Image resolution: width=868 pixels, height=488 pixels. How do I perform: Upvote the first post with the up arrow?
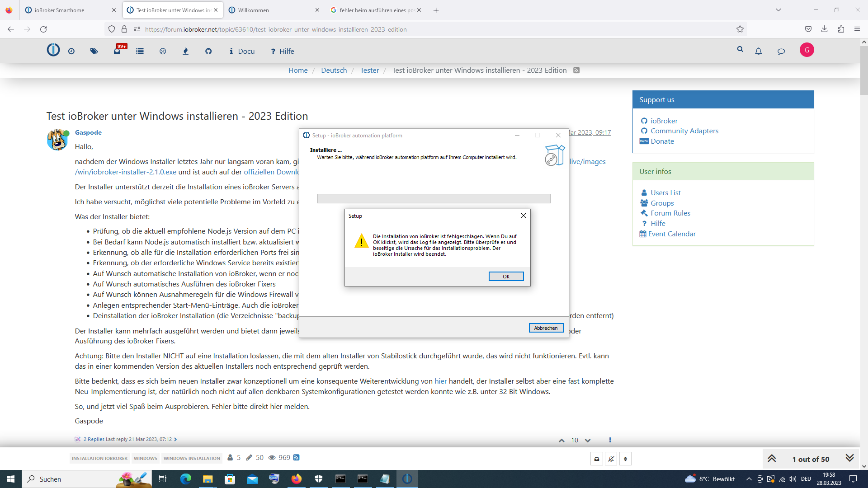tap(561, 440)
